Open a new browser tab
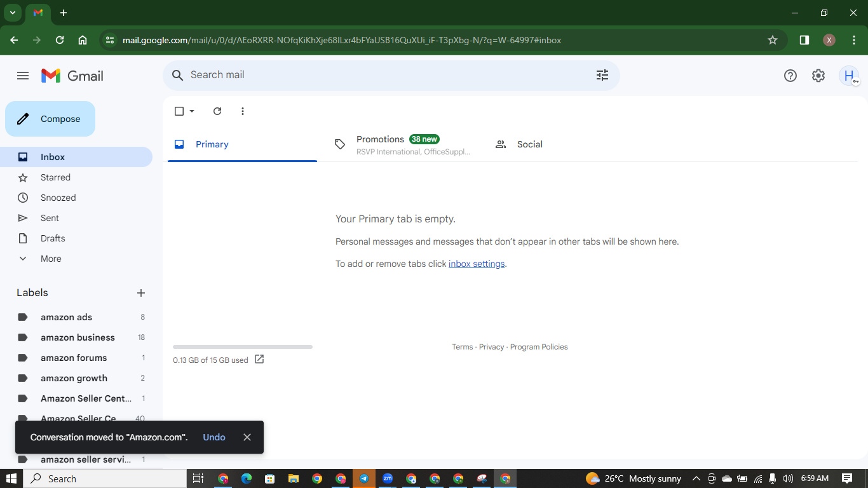This screenshot has width=868, height=488. (x=64, y=13)
